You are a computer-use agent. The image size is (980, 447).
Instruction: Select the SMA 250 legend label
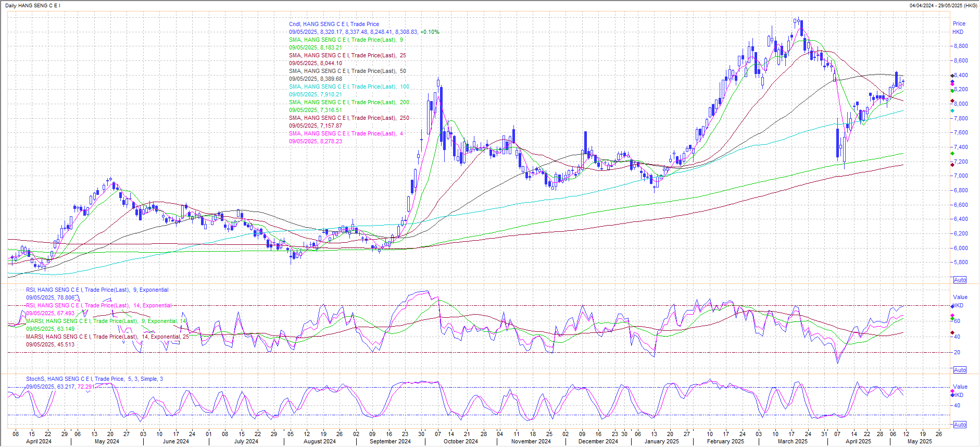[349, 118]
